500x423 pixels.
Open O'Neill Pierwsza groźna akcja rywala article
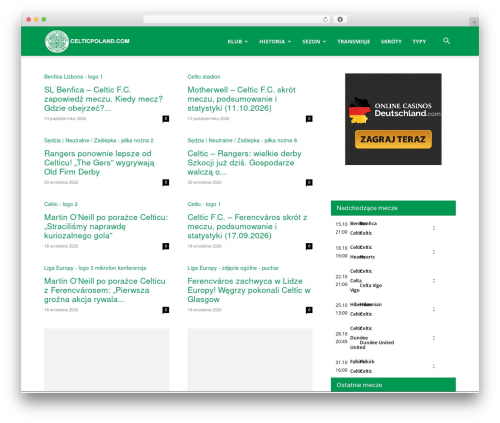coord(105,290)
